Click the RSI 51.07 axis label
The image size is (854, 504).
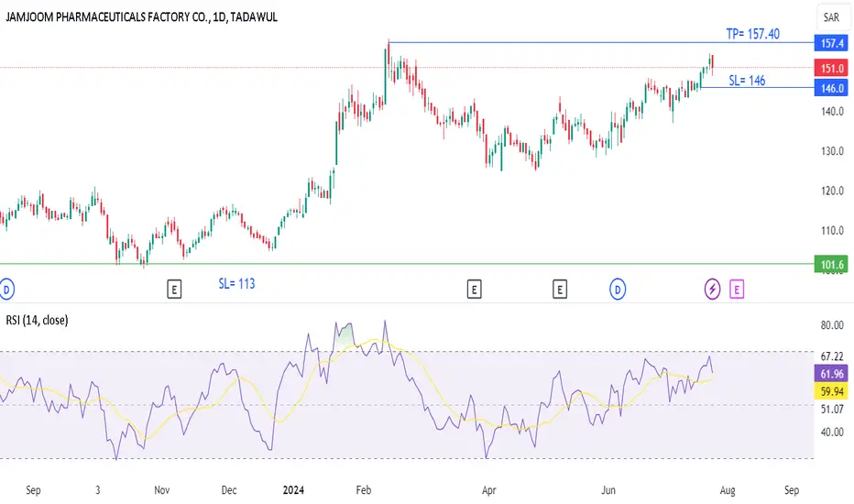pyautogui.click(x=832, y=409)
